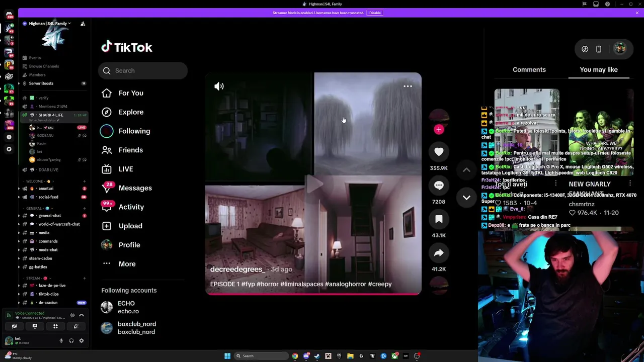
Task: Disconnect from voice with hang-up icon
Action: point(82,315)
